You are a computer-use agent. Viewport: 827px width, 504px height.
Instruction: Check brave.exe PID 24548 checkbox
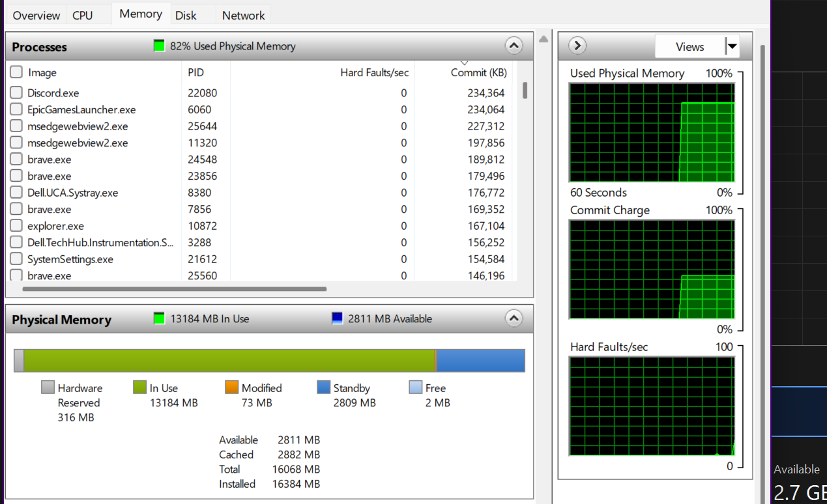(x=16, y=160)
